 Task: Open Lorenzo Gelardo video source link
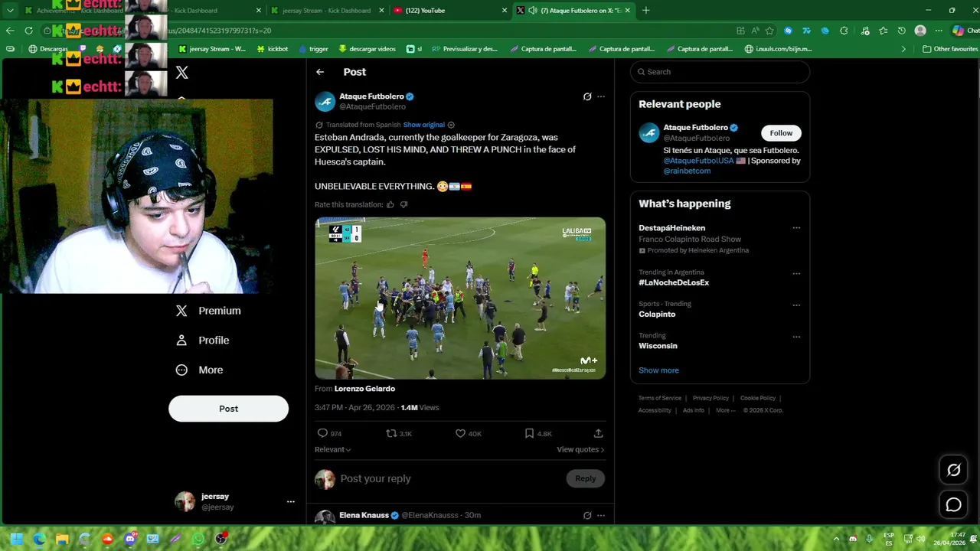(x=364, y=389)
